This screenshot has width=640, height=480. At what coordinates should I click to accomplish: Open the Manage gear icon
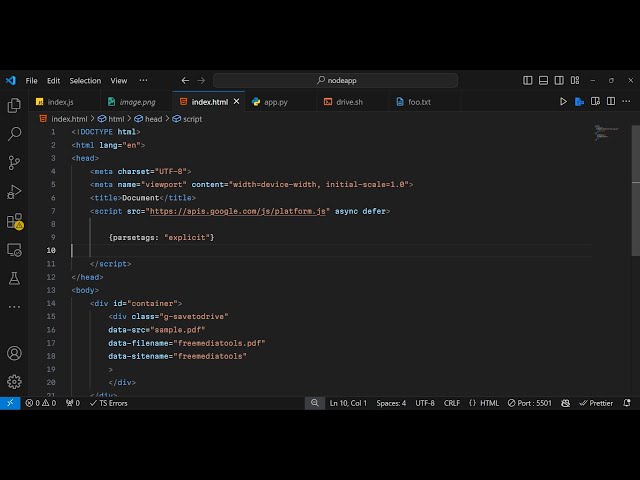14,381
